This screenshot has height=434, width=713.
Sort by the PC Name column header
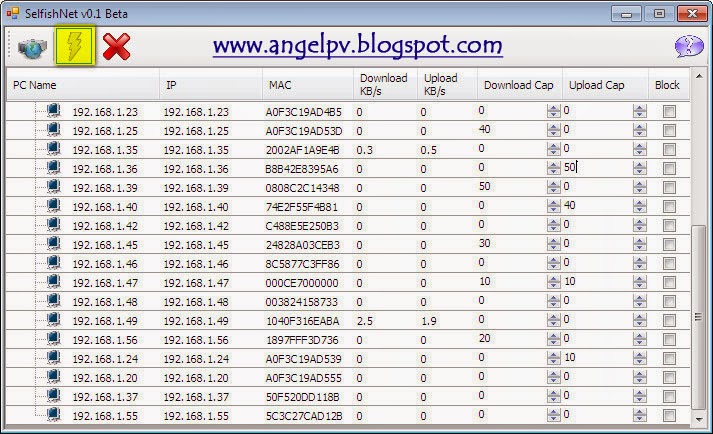click(x=83, y=85)
